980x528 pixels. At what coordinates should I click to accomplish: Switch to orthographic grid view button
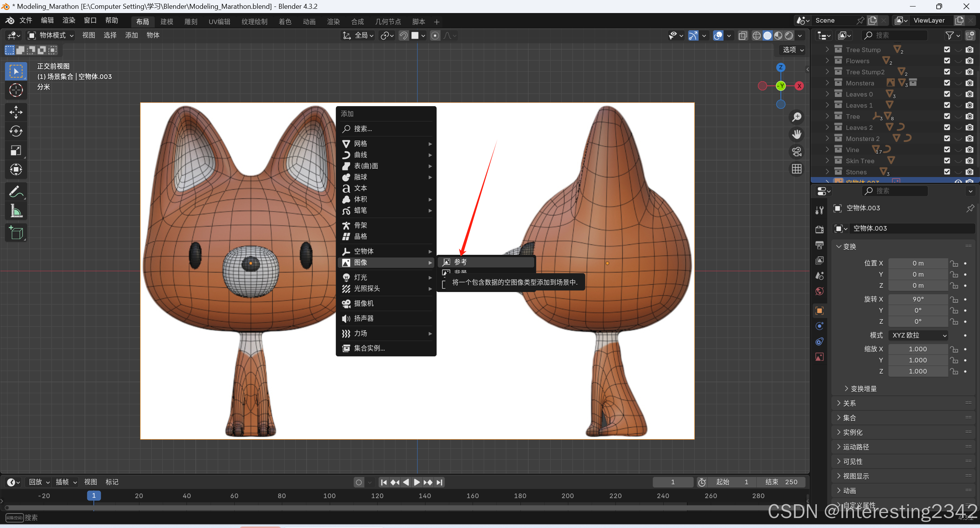(x=797, y=169)
